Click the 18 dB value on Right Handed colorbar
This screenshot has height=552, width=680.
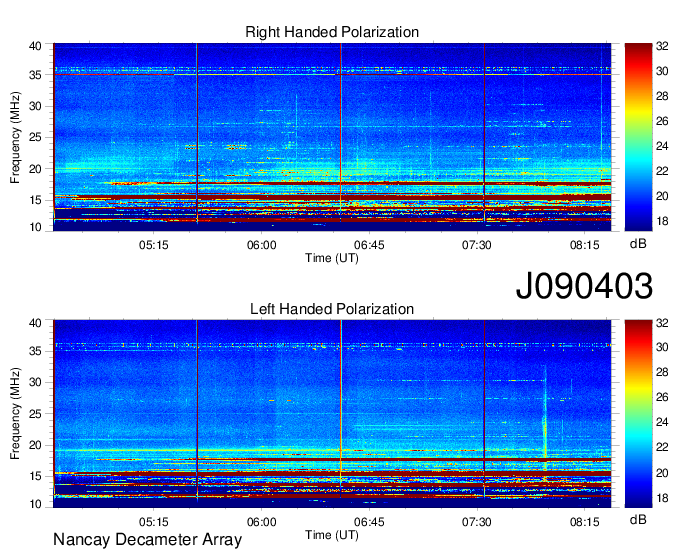(662, 221)
